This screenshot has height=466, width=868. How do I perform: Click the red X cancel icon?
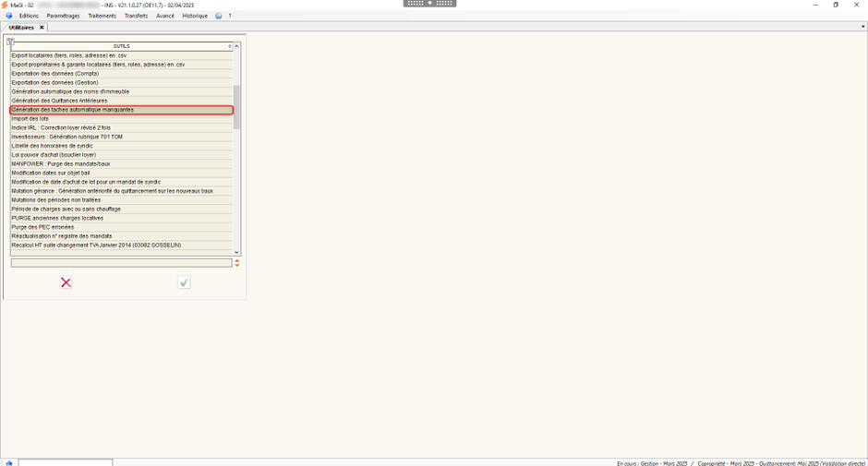click(x=66, y=282)
